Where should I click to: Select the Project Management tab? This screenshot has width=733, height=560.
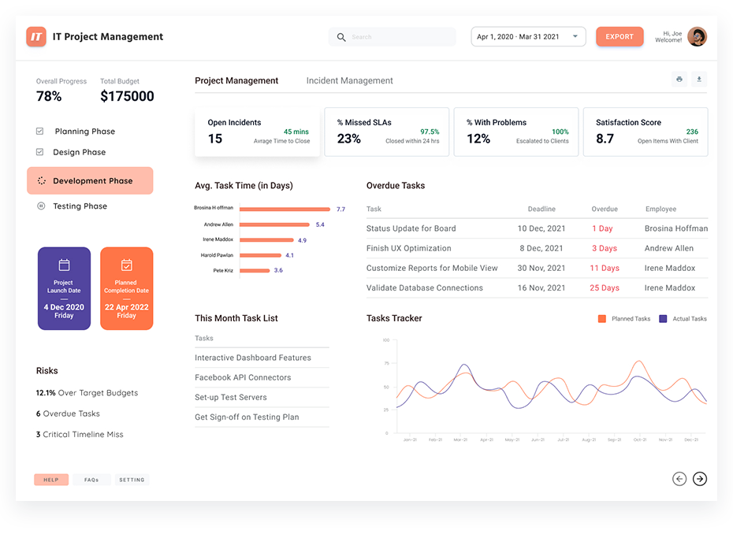click(x=236, y=80)
